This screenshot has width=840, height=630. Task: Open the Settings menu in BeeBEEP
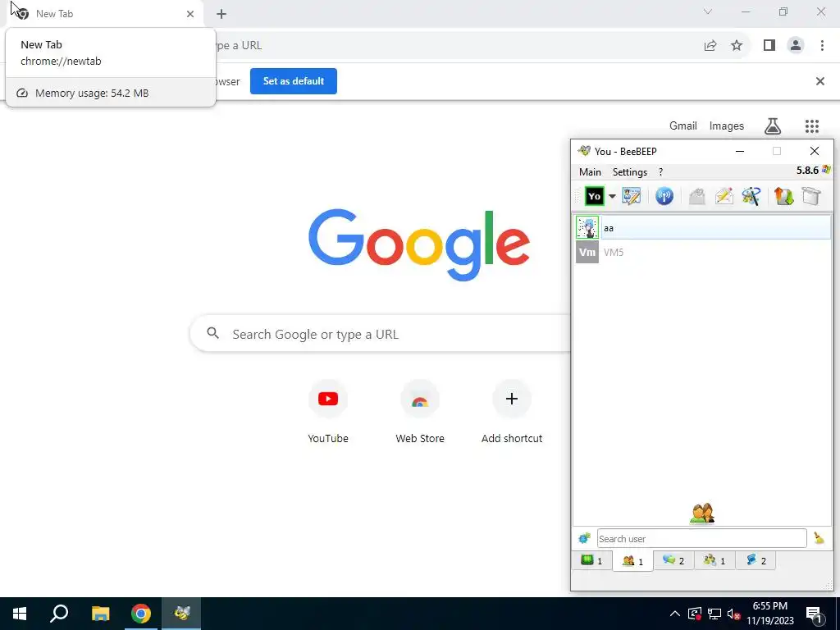click(x=629, y=172)
